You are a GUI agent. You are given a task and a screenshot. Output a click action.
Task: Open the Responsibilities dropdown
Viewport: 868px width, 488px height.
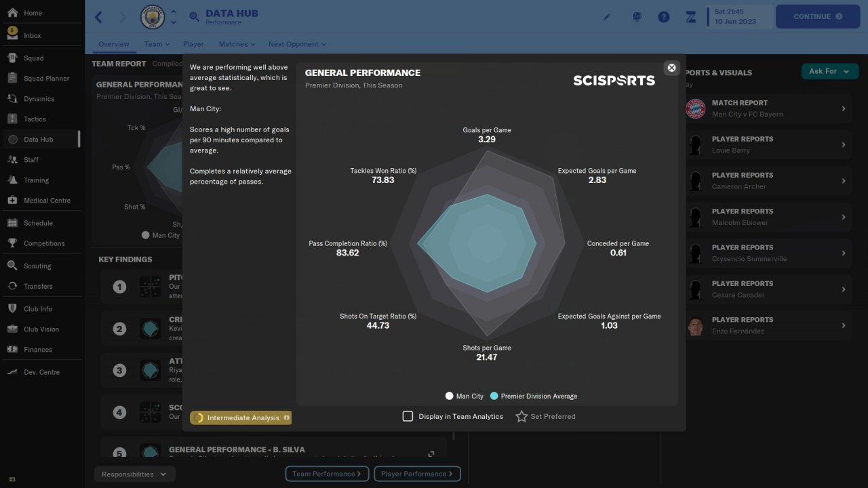point(134,474)
